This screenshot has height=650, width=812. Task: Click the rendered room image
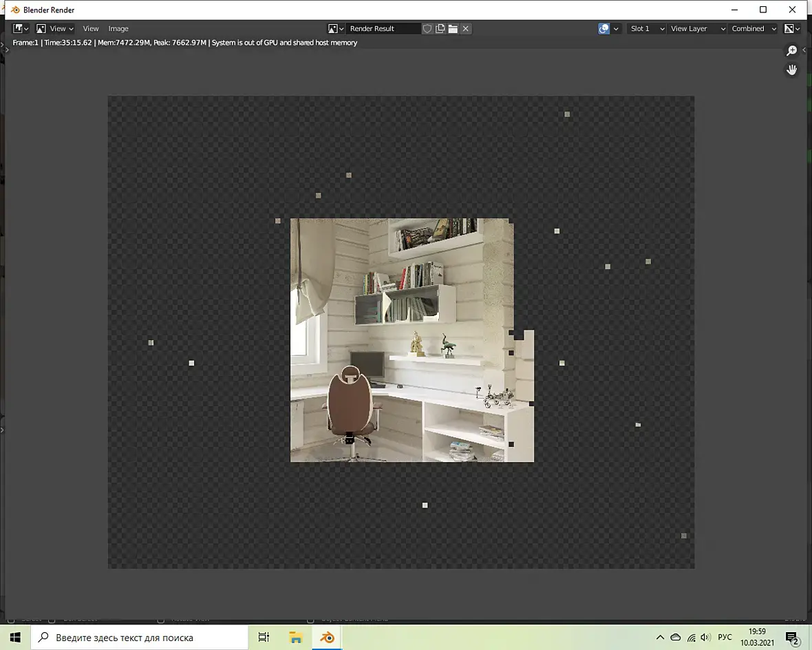[412, 339]
